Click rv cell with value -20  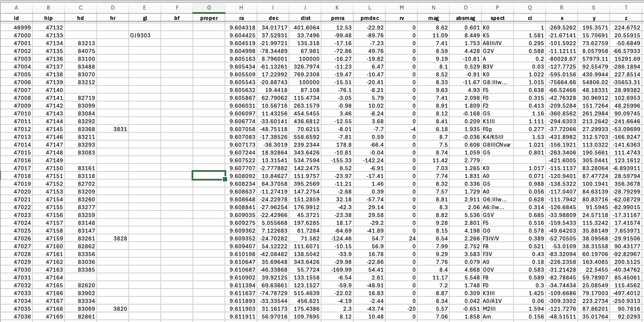coord(401,308)
